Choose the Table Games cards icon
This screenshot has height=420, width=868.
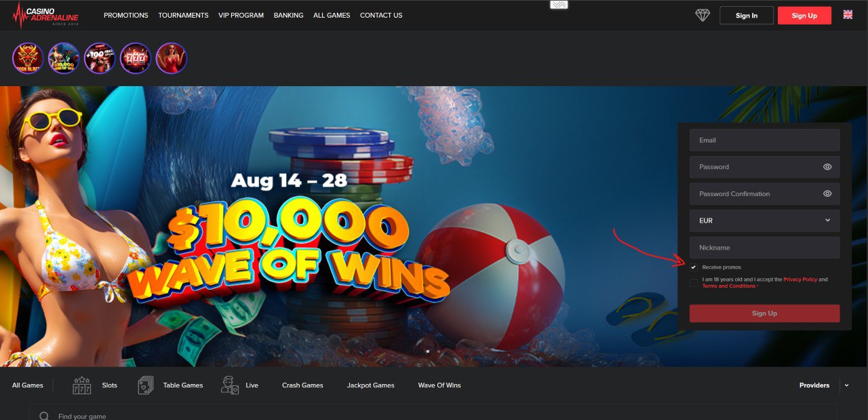coord(146,385)
